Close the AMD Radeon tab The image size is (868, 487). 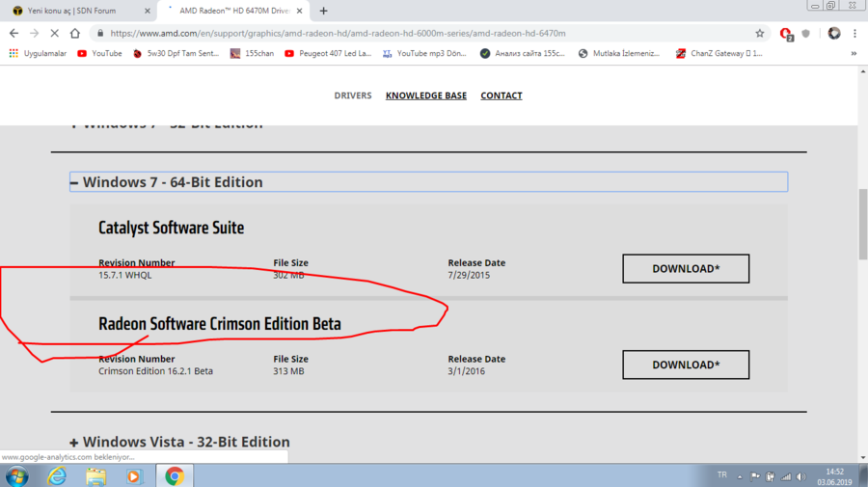tap(300, 11)
